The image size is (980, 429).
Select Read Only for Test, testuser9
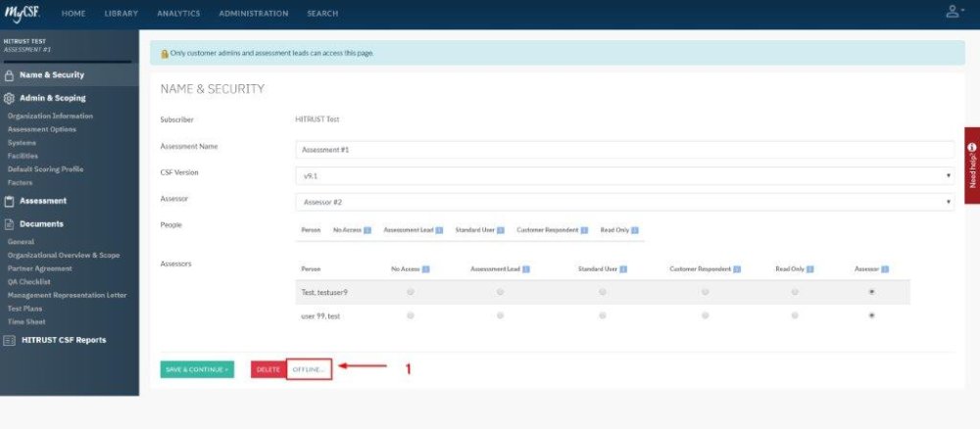point(795,292)
